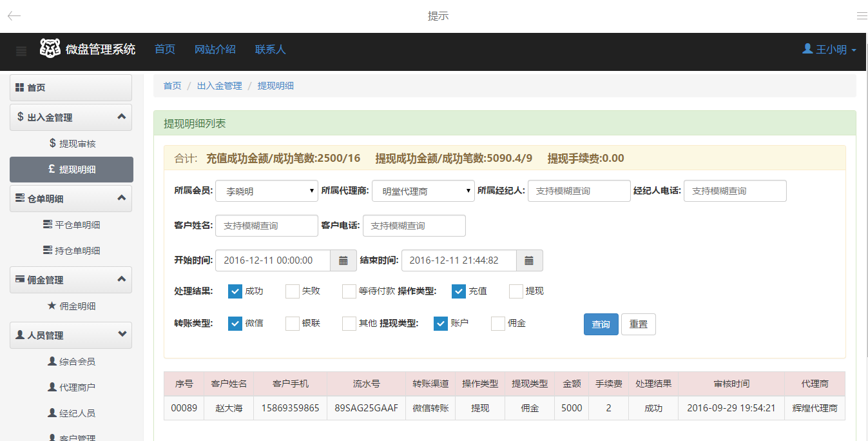Open the 所属代理商 agent dropdown

tap(423, 191)
